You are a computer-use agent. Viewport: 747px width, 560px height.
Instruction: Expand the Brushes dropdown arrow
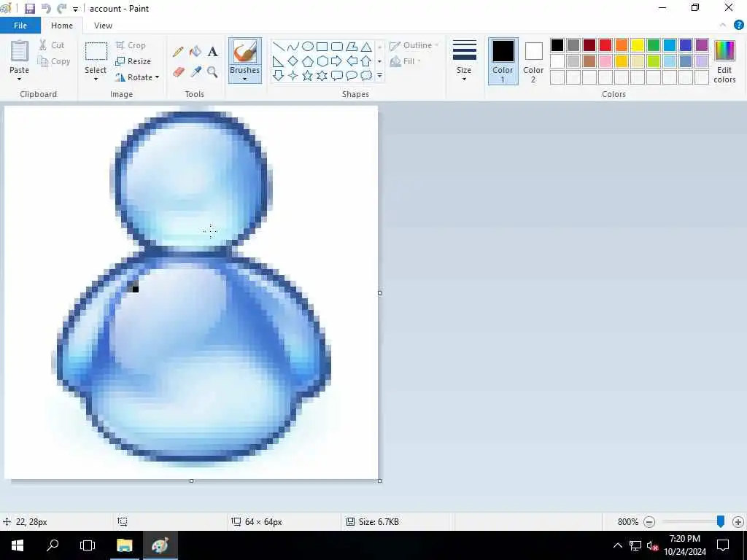[x=244, y=79]
